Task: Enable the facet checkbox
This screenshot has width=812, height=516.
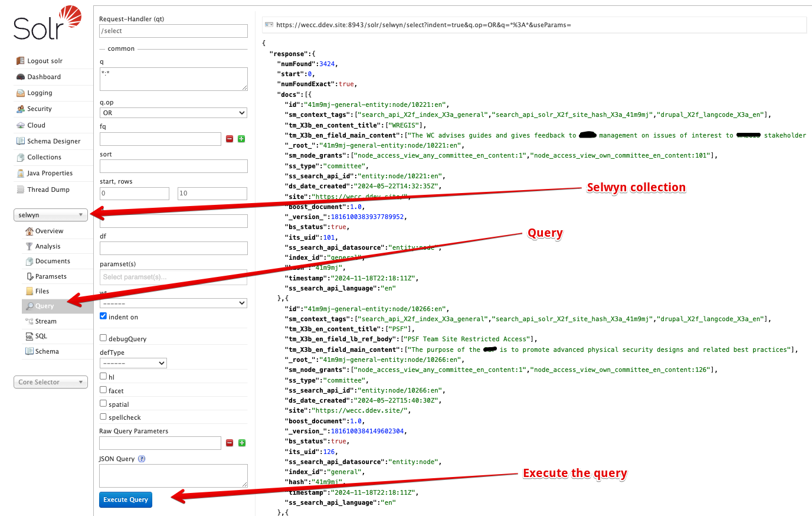Action: click(x=103, y=389)
